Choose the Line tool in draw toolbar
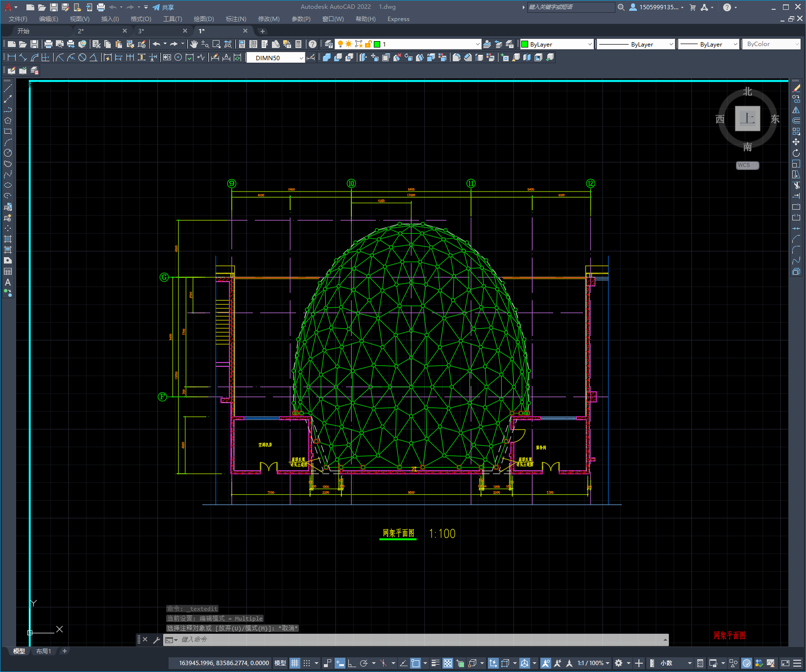 tap(8, 88)
